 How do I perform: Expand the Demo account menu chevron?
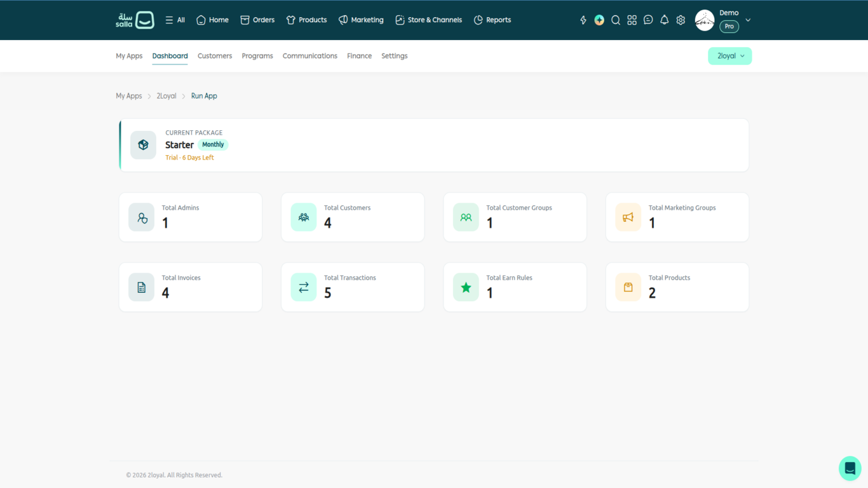click(748, 20)
